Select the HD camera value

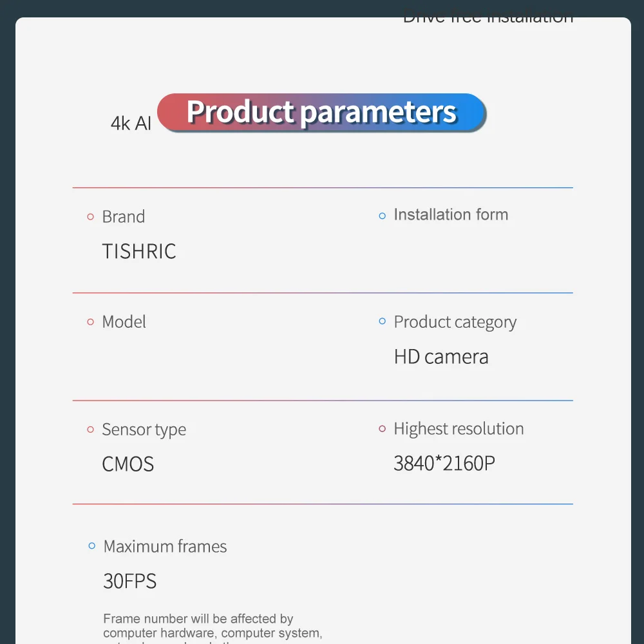click(441, 357)
